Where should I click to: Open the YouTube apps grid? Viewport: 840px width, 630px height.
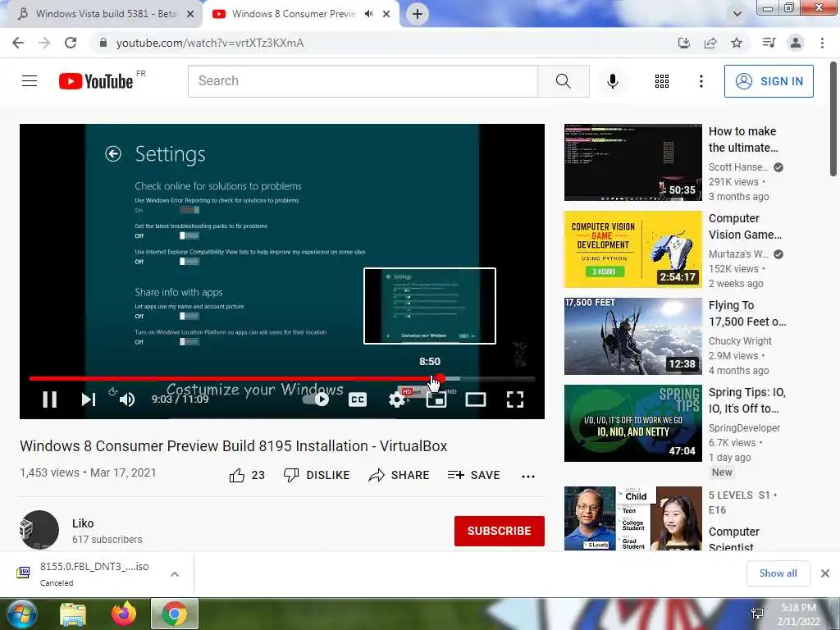[x=662, y=81]
